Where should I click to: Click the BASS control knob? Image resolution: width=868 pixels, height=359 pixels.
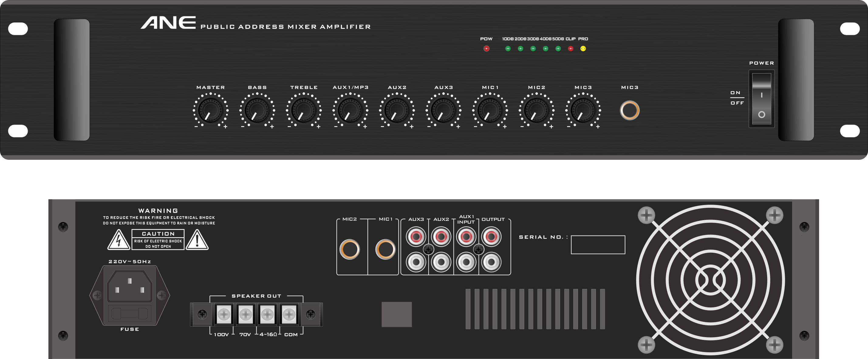tap(257, 110)
